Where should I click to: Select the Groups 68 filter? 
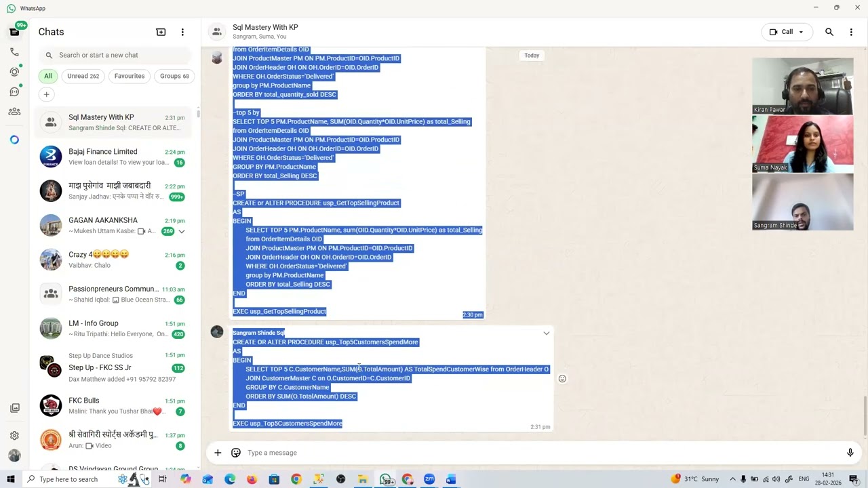pos(174,76)
